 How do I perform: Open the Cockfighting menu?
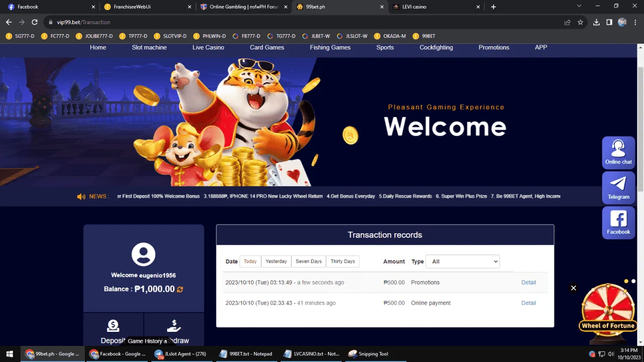click(x=436, y=47)
